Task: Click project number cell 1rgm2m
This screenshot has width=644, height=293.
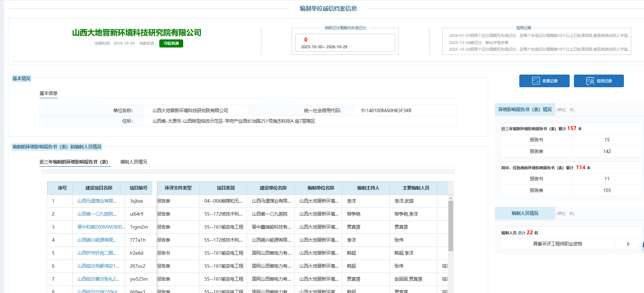Action: [139, 227]
